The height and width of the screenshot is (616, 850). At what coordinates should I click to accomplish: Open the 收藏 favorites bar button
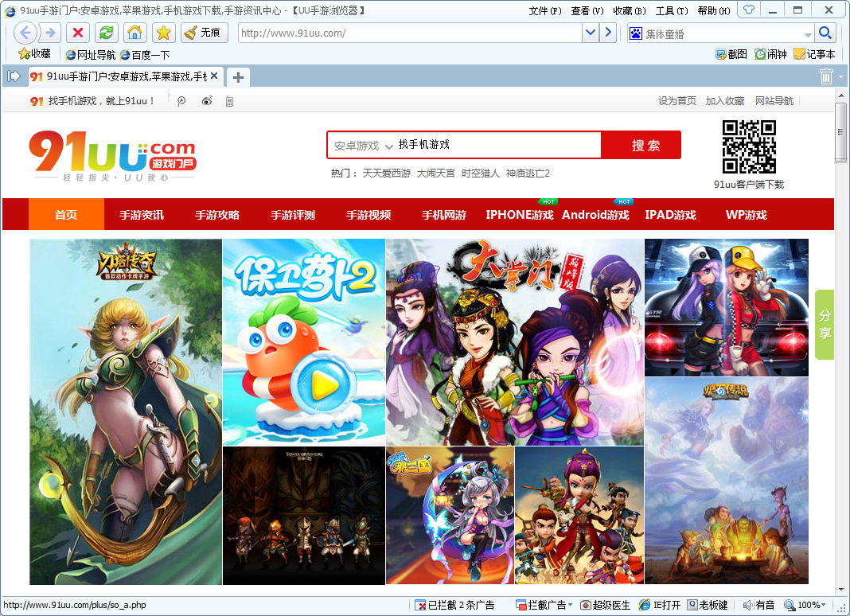point(34,53)
